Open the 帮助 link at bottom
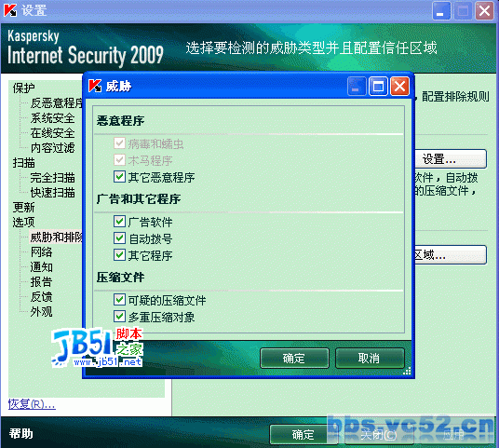The width and height of the screenshot is (499, 448). [x=21, y=433]
